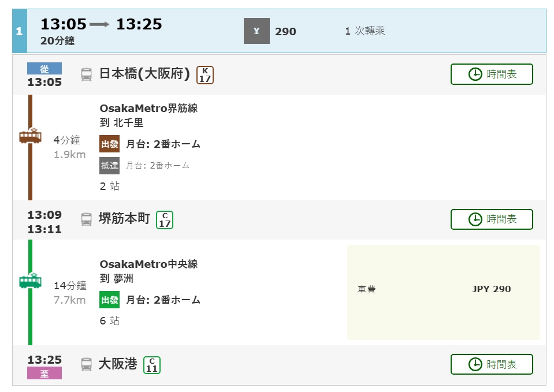Click the 日本橋(大阪府) station name
554x392 pixels.
(144, 74)
